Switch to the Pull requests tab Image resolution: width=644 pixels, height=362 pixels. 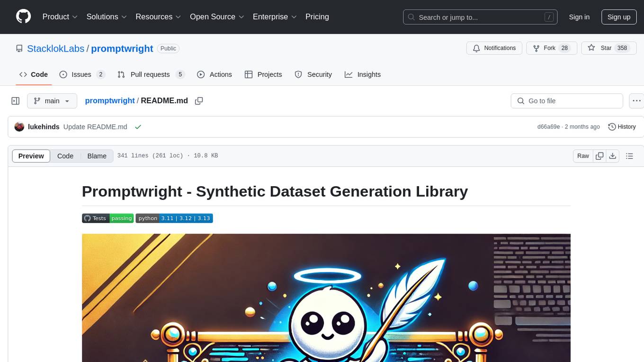[151, 74]
